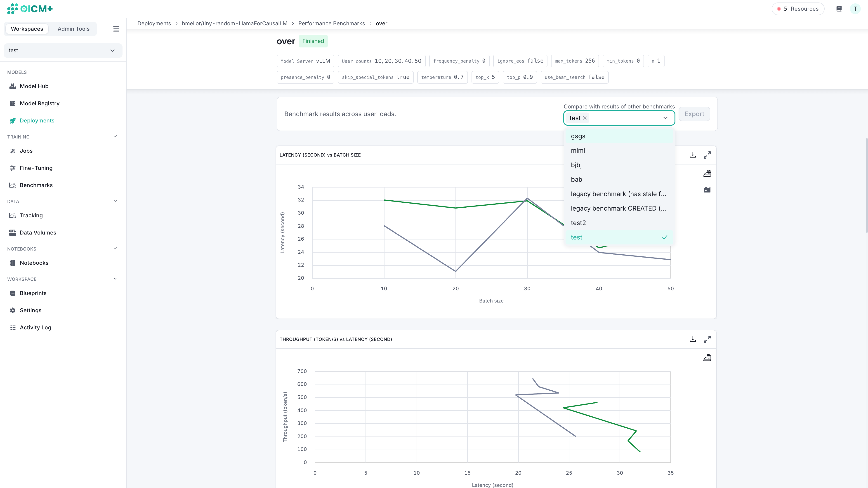This screenshot has width=868, height=488.
Task: Select legacy benchmark (has stale f... option
Action: coord(619,194)
